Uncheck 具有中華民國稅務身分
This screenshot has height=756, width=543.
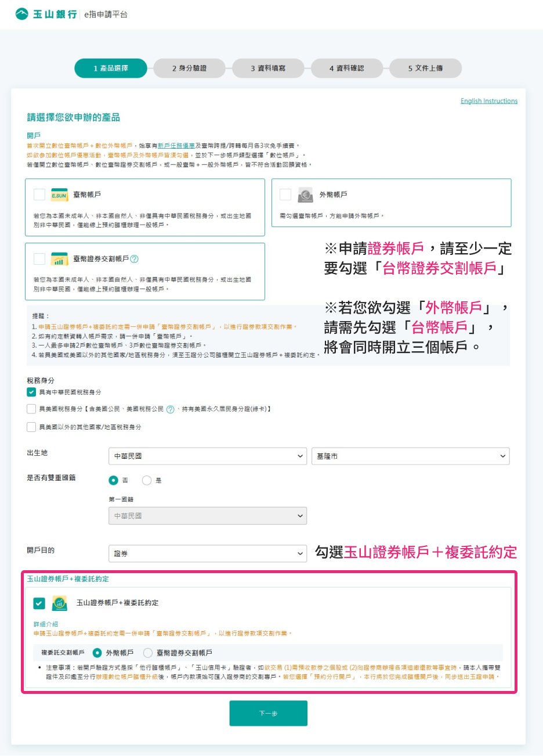point(31,393)
